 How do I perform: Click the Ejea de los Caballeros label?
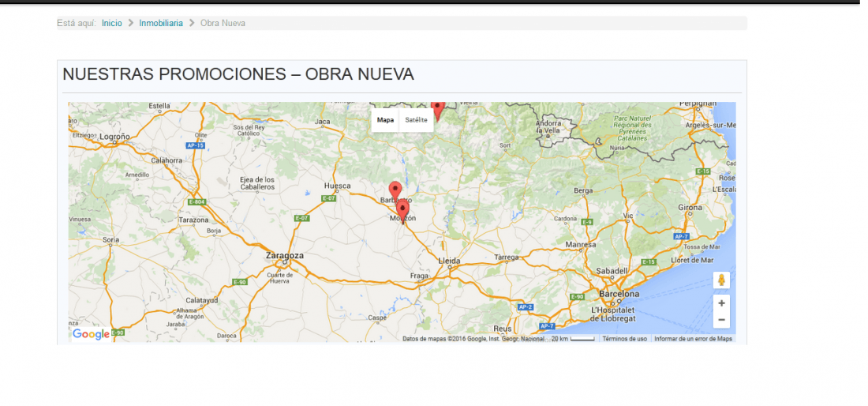(x=257, y=183)
